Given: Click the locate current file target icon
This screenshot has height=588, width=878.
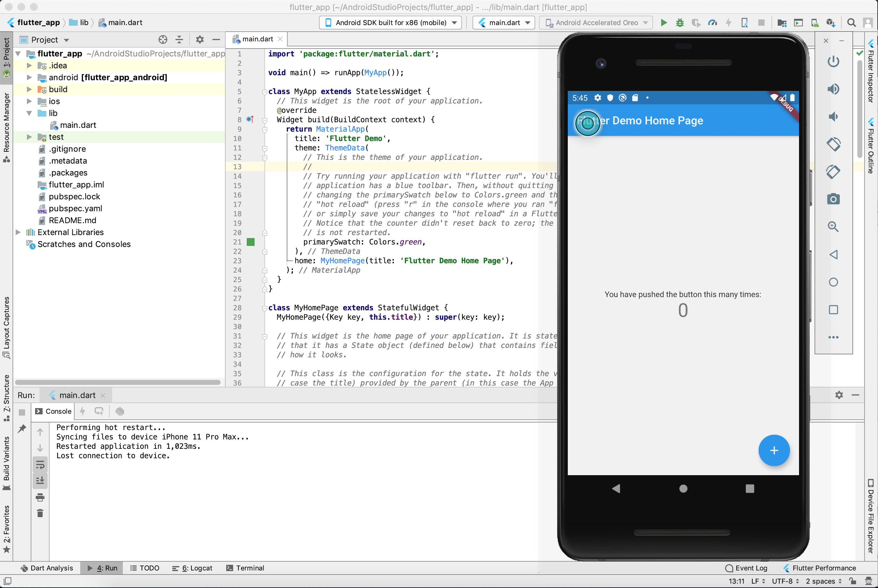Looking at the screenshot, I should coord(163,39).
